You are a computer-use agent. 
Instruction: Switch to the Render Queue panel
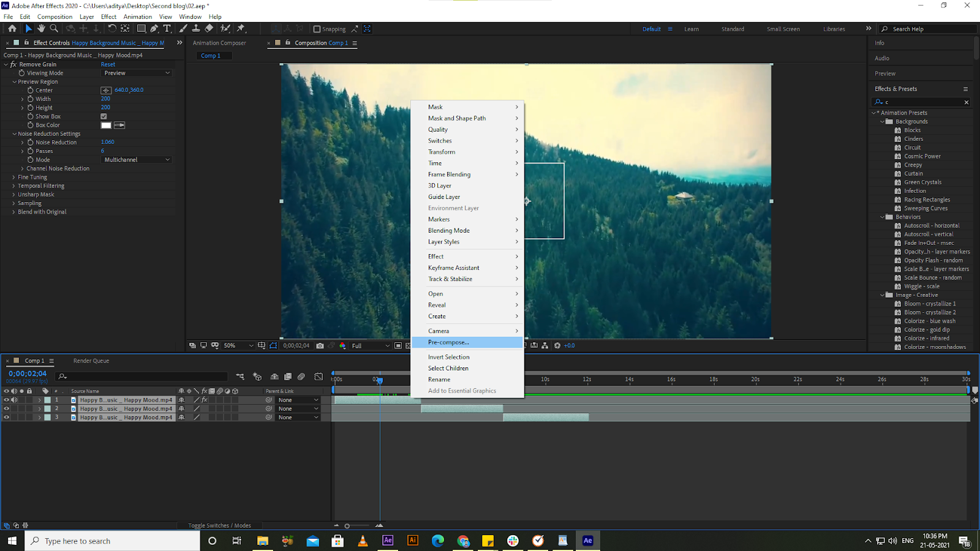click(91, 361)
